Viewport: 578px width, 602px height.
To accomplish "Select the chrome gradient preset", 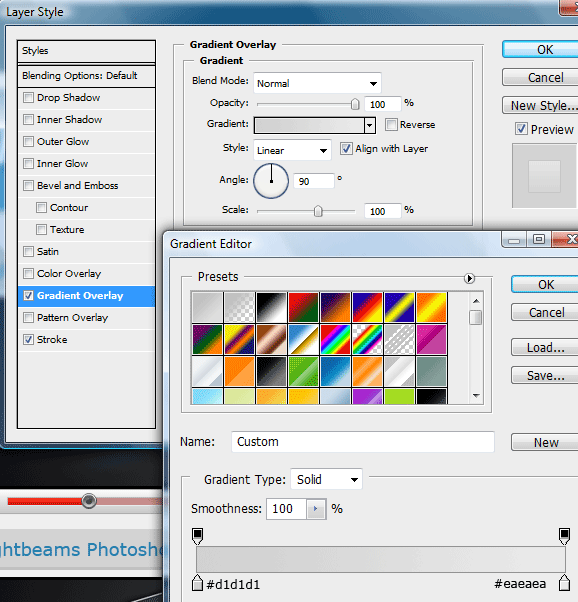I will [x=303, y=339].
